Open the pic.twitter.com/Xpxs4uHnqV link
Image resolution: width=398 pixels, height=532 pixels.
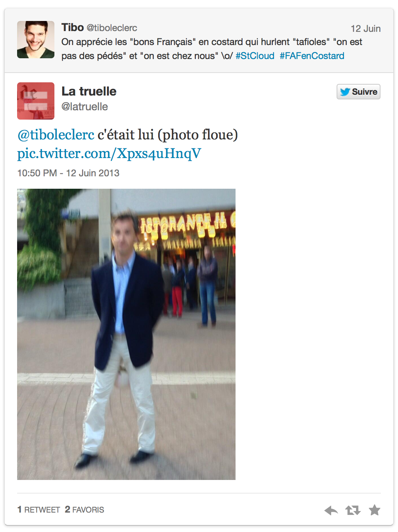coord(109,153)
